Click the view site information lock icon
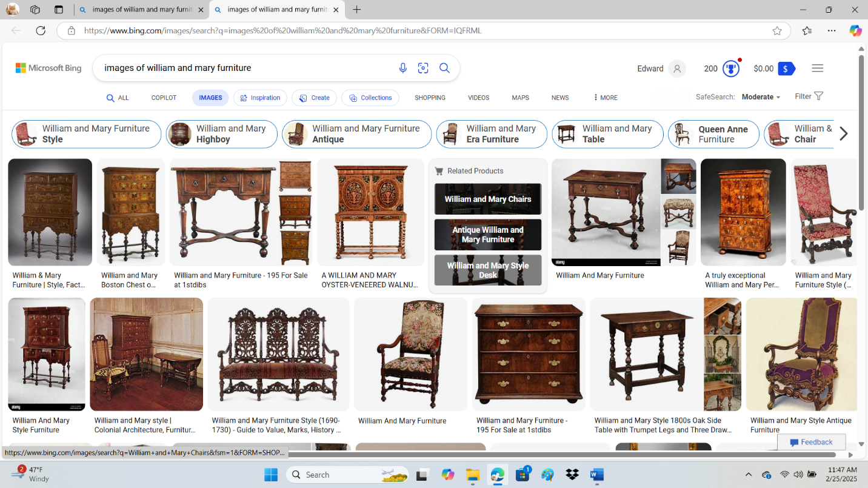Viewport: 868px width, 488px height. 72,31
